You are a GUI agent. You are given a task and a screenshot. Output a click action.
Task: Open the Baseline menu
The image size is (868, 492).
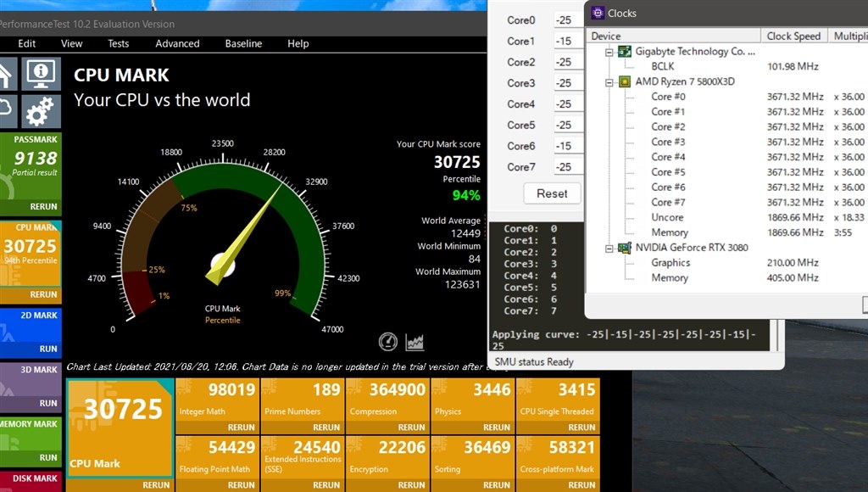[x=243, y=44]
